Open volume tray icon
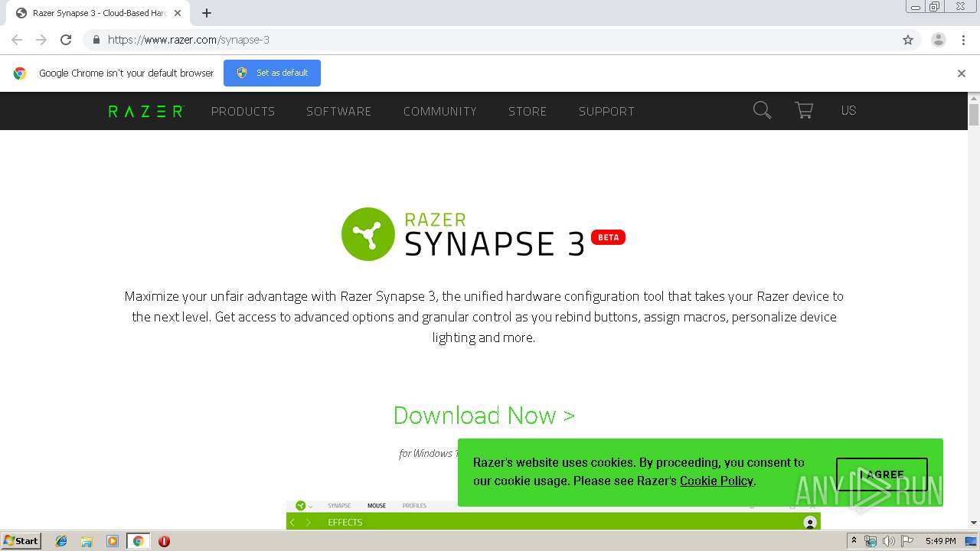The image size is (980, 551). coord(888,541)
